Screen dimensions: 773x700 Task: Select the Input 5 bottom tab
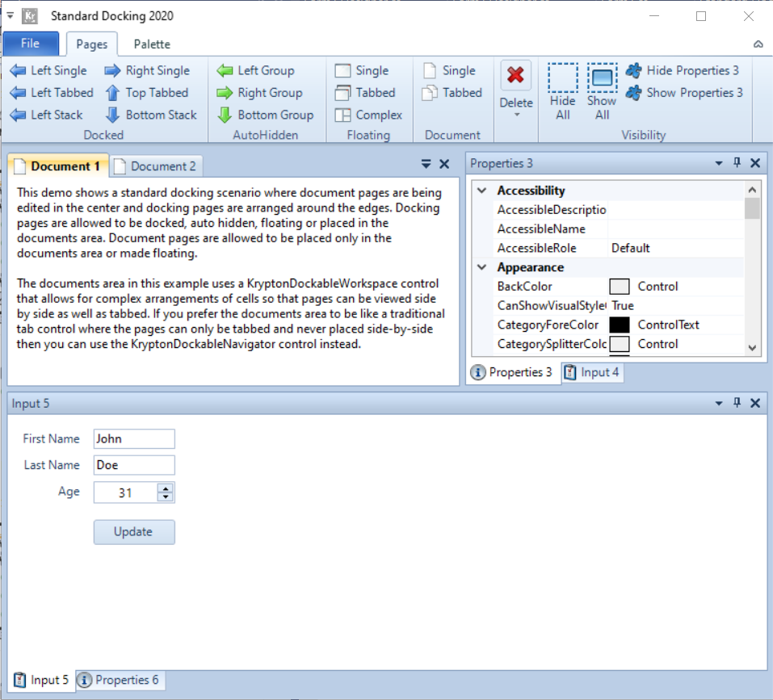(x=41, y=681)
